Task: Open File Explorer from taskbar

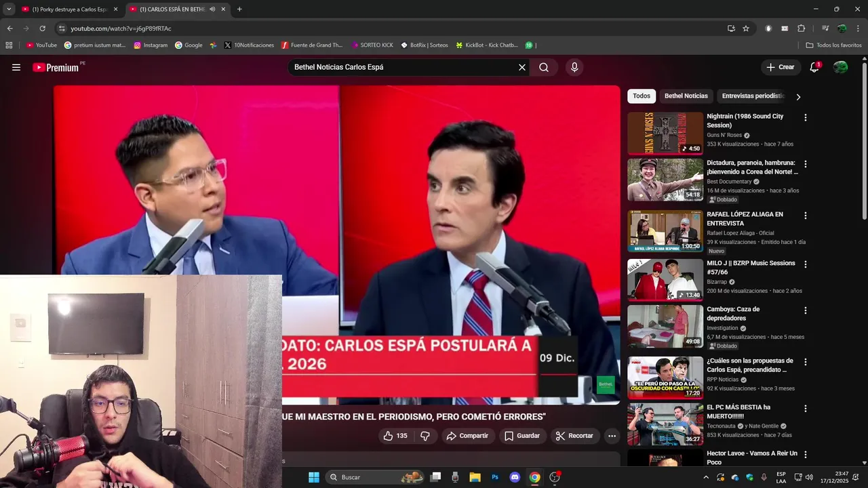Action: click(475, 477)
